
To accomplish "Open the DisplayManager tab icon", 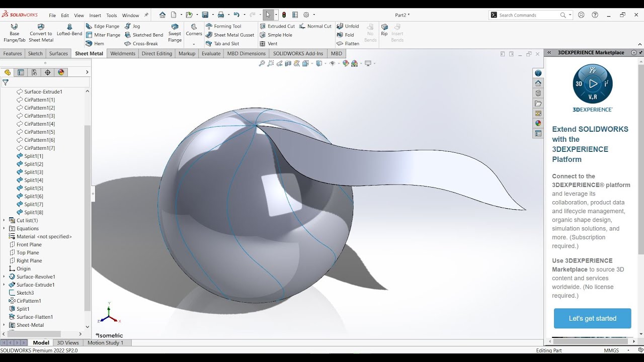I will click(x=61, y=72).
